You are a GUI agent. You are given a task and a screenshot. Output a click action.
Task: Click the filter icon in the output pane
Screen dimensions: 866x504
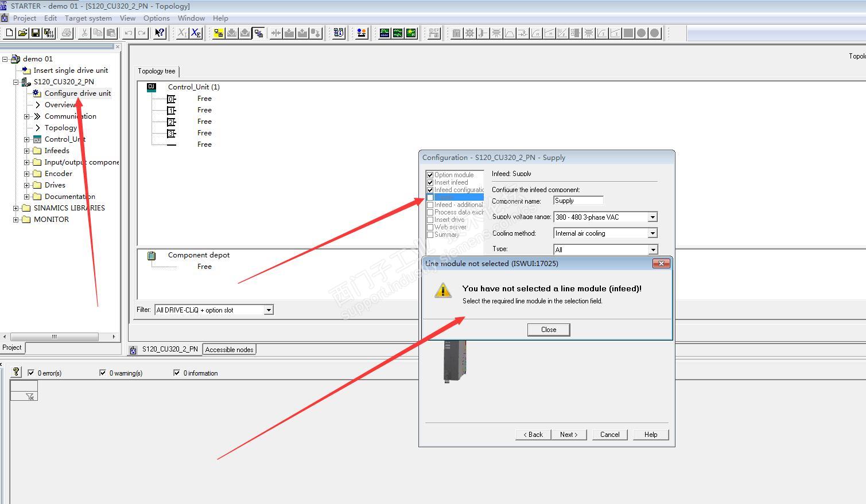point(30,396)
